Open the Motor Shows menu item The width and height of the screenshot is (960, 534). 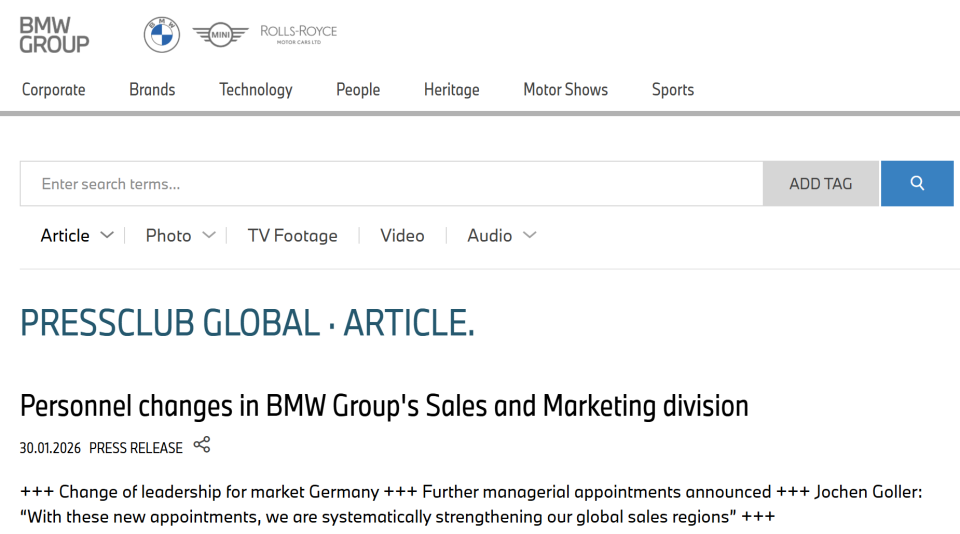pyautogui.click(x=566, y=89)
